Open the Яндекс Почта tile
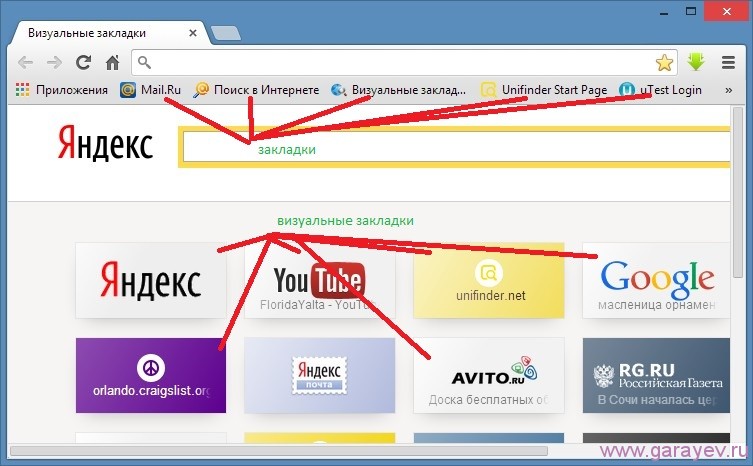 320,375
